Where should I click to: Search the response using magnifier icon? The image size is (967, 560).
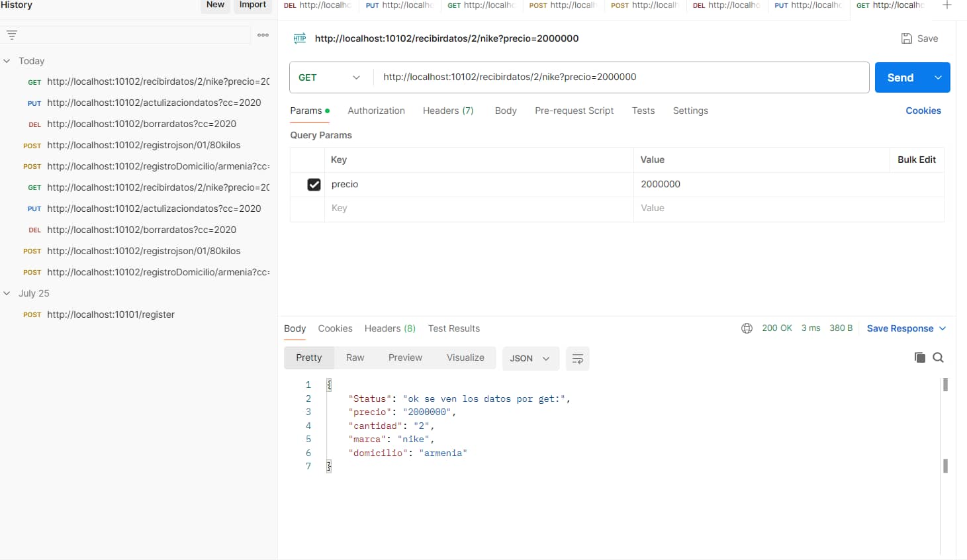point(938,357)
